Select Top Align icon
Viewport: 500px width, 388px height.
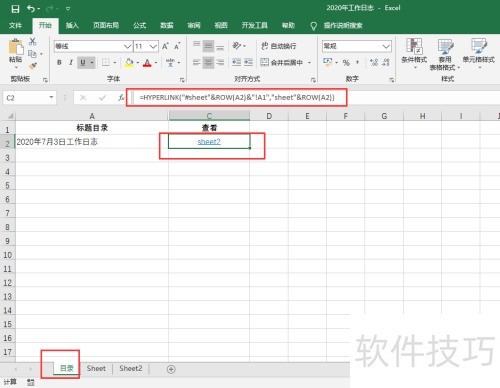click(197, 46)
